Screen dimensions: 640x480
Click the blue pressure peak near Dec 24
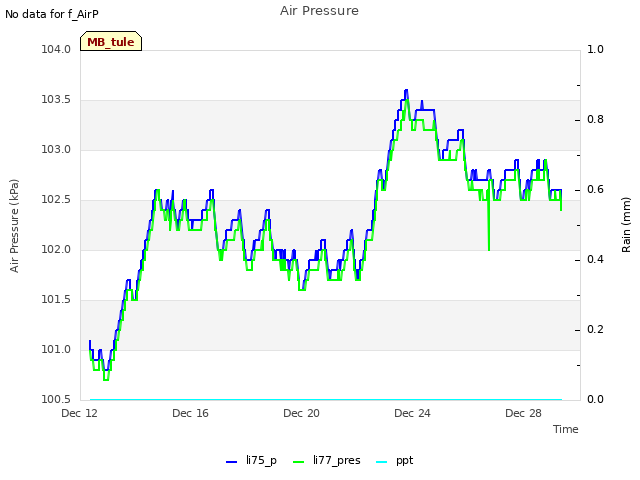tap(406, 91)
